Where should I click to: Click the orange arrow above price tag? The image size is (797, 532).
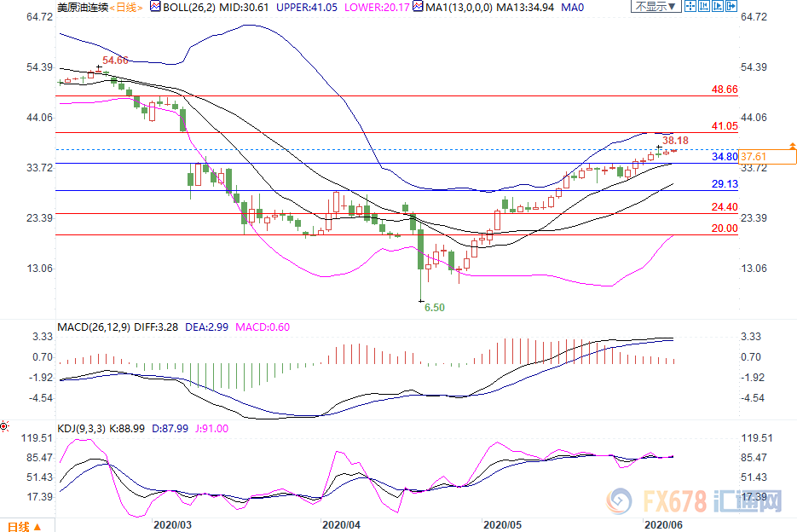793,147
